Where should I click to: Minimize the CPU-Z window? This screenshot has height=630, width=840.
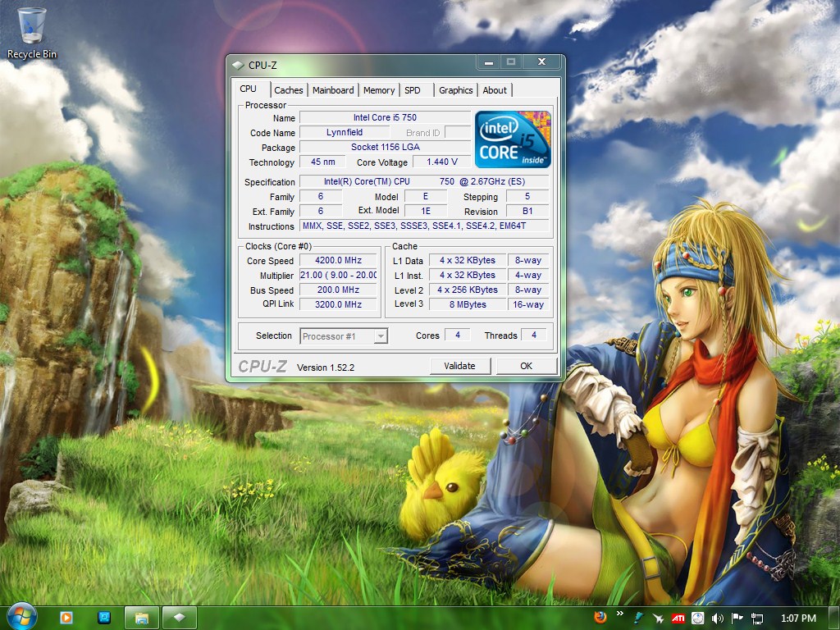(489, 62)
